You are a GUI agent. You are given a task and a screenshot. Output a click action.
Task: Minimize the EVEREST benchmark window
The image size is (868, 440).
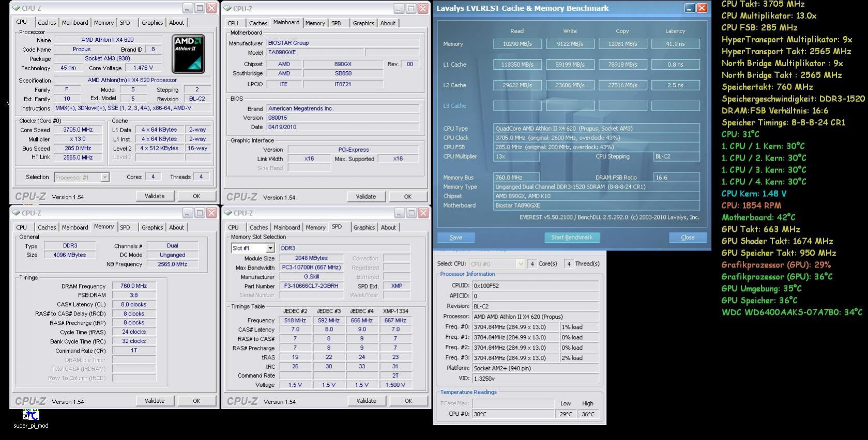pos(690,8)
